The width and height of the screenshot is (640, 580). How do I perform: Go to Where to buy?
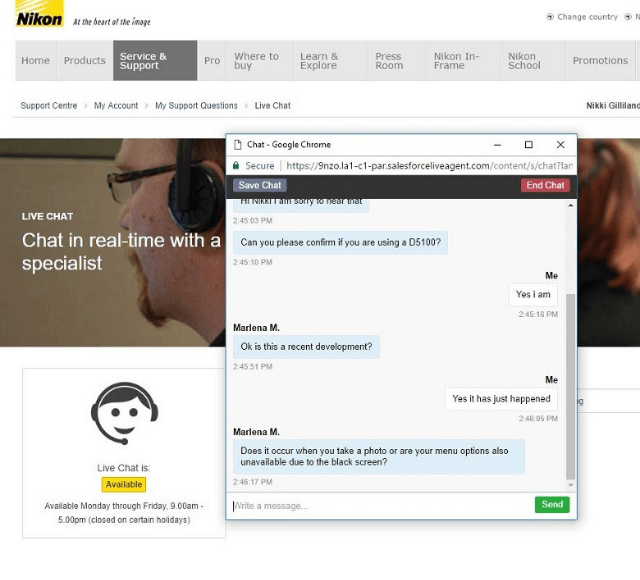coord(260,60)
